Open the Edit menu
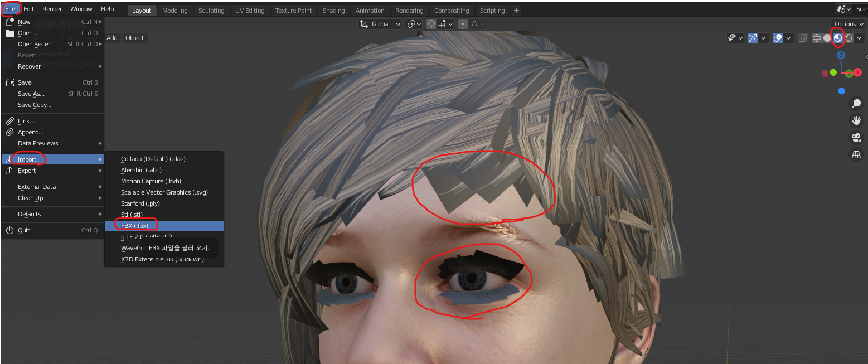 tap(28, 9)
